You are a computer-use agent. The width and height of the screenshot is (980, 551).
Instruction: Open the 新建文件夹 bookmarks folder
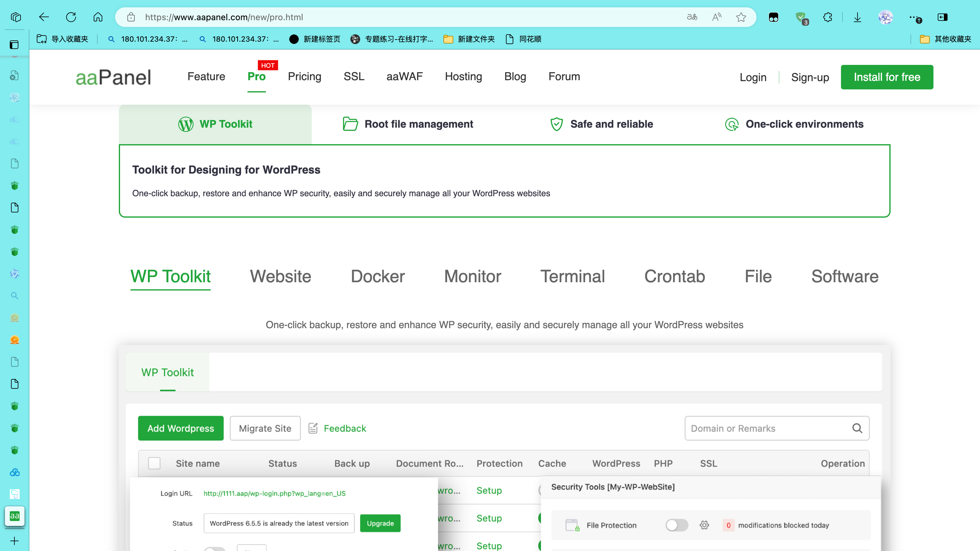point(469,39)
